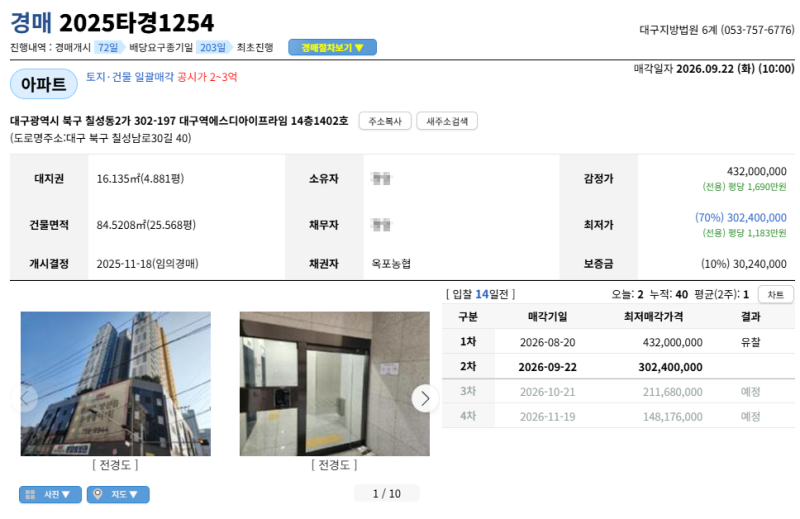Expand the 지도 dropdown
The height and width of the screenshot is (519, 800).
pos(118,495)
